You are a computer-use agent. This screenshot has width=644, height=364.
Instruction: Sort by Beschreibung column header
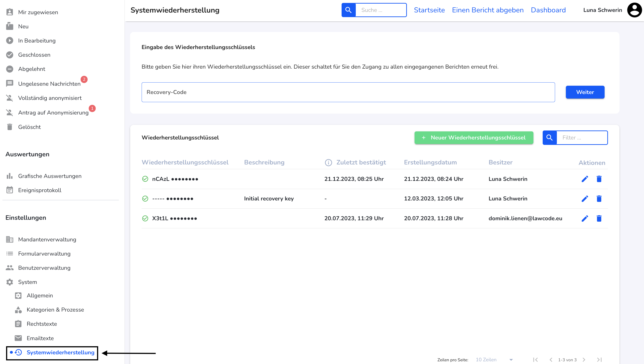click(x=264, y=162)
